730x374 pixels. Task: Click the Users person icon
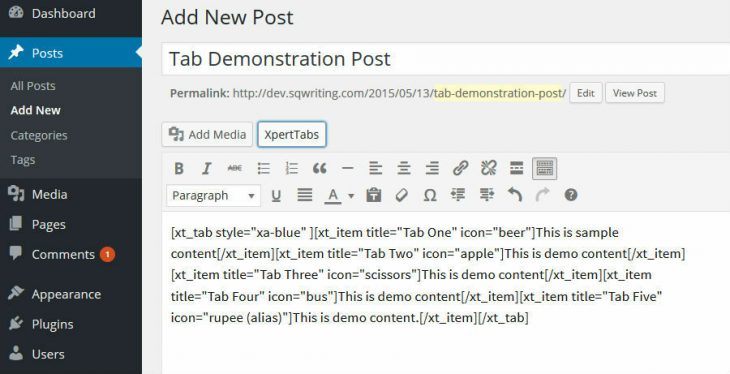[16, 353]
